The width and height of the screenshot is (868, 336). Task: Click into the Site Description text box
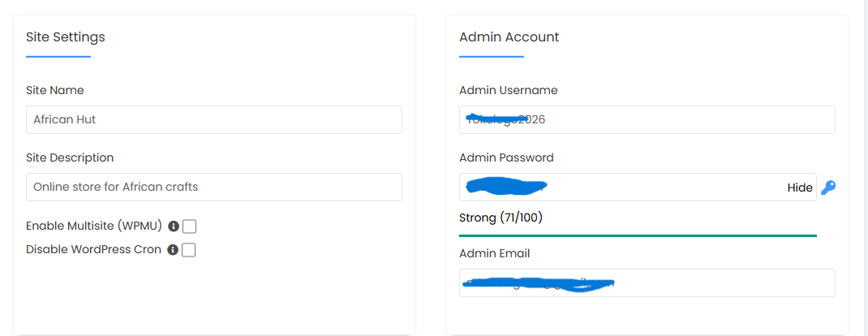[x=214, y=187]
